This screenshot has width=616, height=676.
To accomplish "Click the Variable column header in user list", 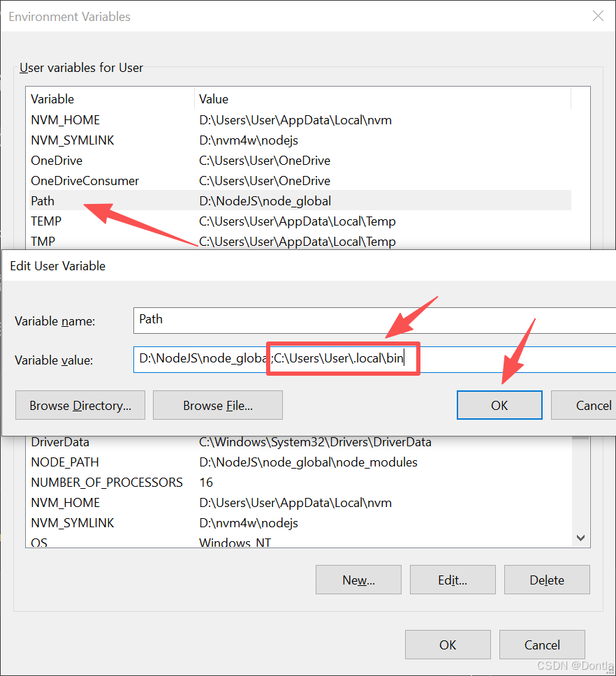I will click(110, 98).
